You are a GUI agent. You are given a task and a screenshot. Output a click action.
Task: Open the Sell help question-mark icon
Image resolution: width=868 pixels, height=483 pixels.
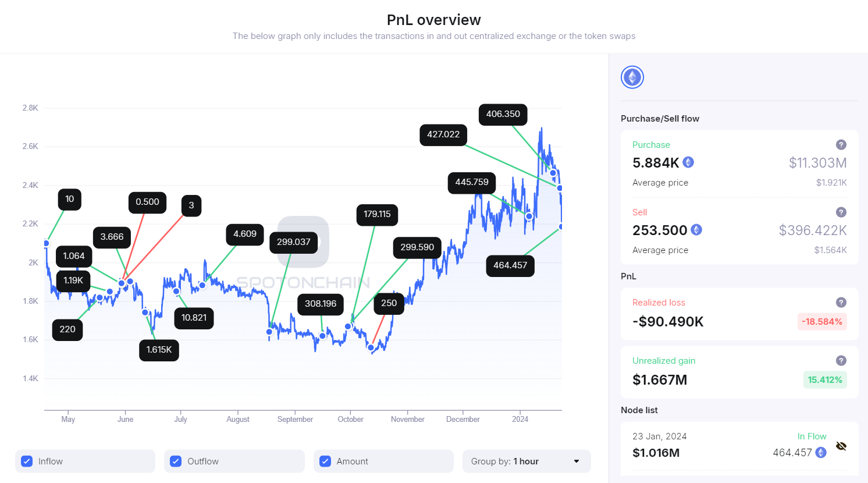[x=841, y=212]
